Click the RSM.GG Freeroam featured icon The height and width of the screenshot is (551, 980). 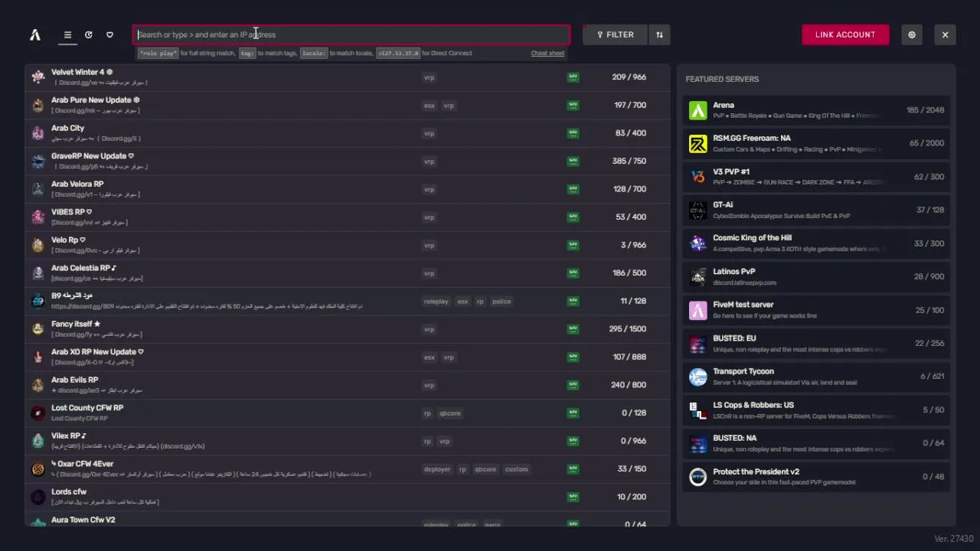click(x=697, y=143)
